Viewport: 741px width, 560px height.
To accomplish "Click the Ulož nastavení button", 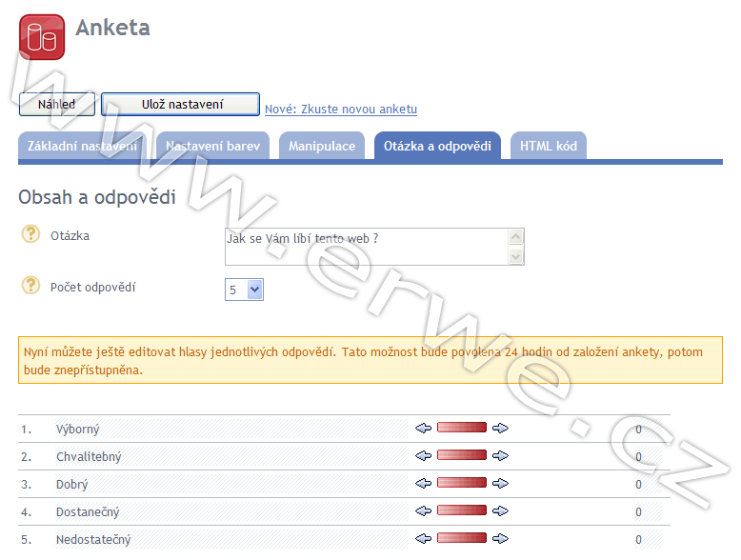I will click(181, 105).
